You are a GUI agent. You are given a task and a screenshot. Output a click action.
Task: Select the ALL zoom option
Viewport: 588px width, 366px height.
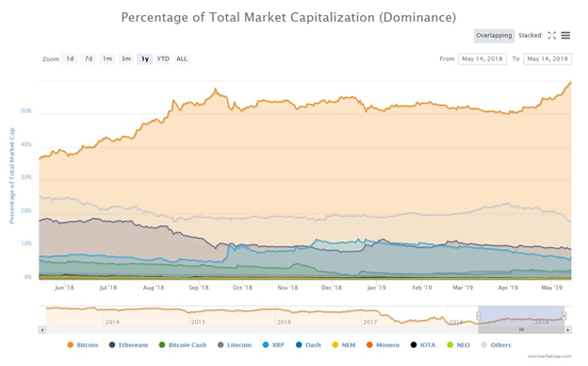182,58
